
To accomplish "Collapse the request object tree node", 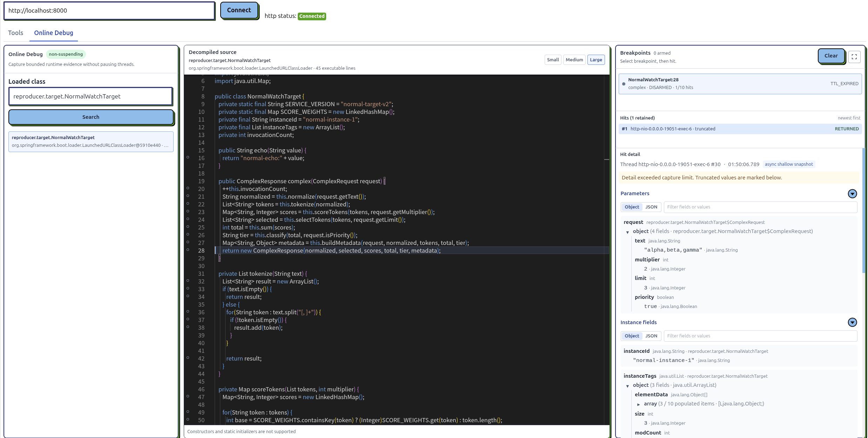I will tap(627, 232).
